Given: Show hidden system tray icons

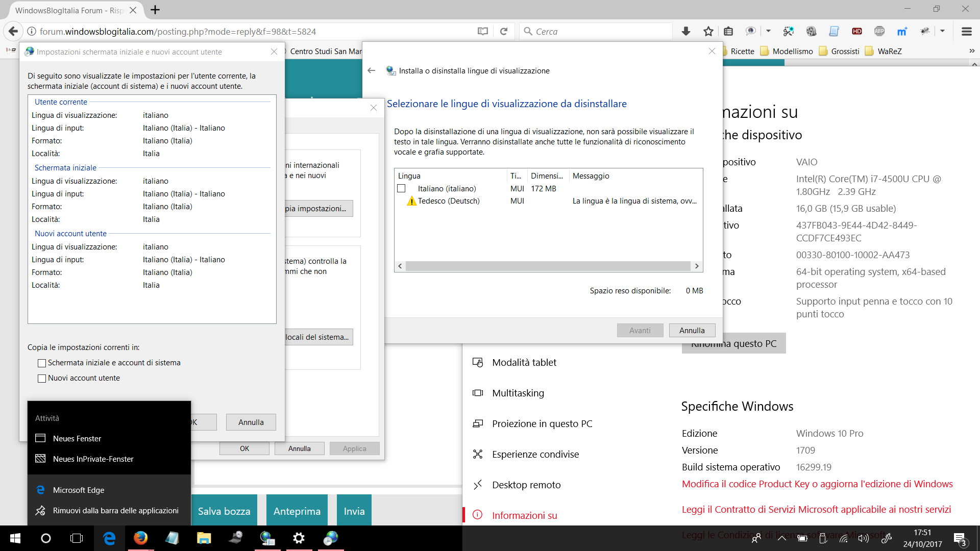Looking at the screenshot, I should click(x=781, y=538).
